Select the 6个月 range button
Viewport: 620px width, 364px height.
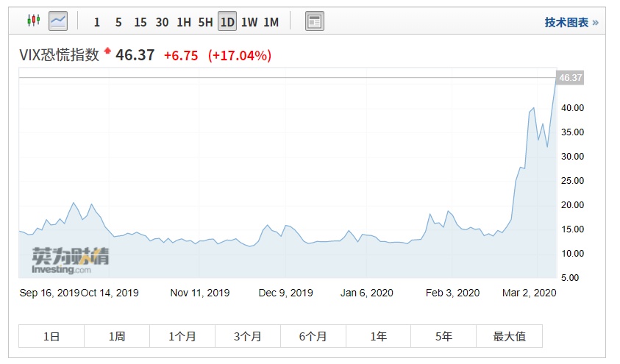tap(313, 336)
